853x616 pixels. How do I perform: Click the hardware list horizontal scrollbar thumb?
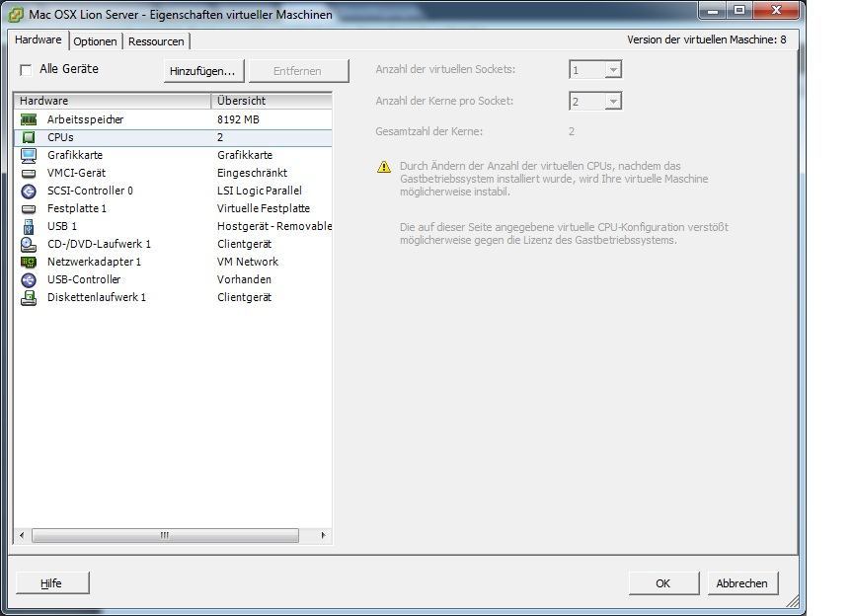coord(166,535)
